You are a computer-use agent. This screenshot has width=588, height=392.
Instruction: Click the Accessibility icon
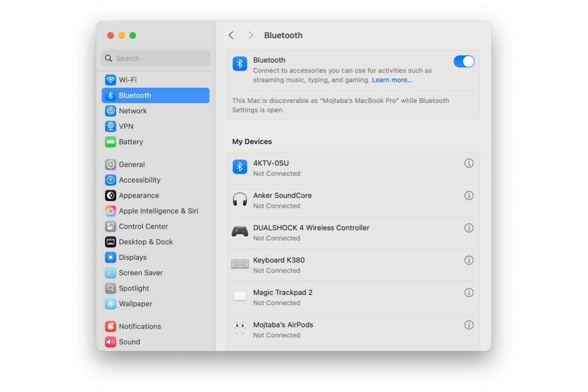[x=111, y=180]
